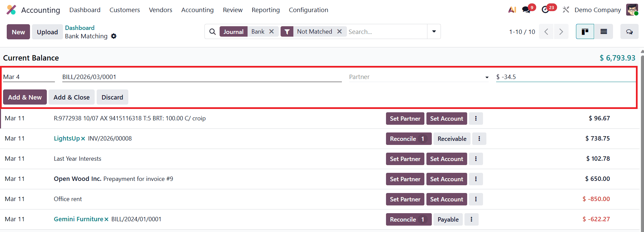Viewport: 644px width, 232px height.
Task: Click Set Account on Last Year Interests row
Action: tap(447, 159)
